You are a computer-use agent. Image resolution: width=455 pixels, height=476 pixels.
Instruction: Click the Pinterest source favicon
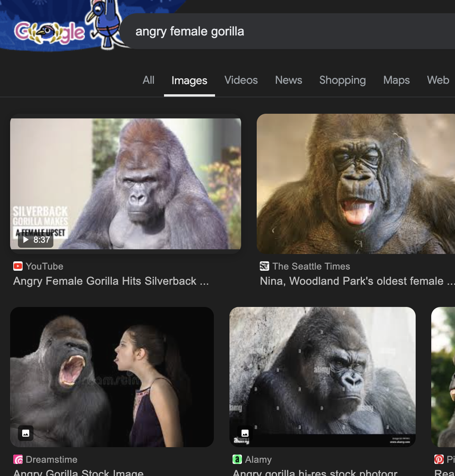(x=439, y=460)
